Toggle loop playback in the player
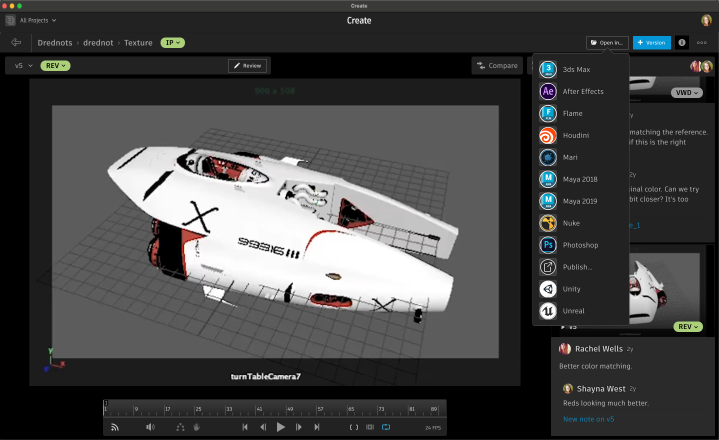The image size is (719, 440). coord(386,427)
